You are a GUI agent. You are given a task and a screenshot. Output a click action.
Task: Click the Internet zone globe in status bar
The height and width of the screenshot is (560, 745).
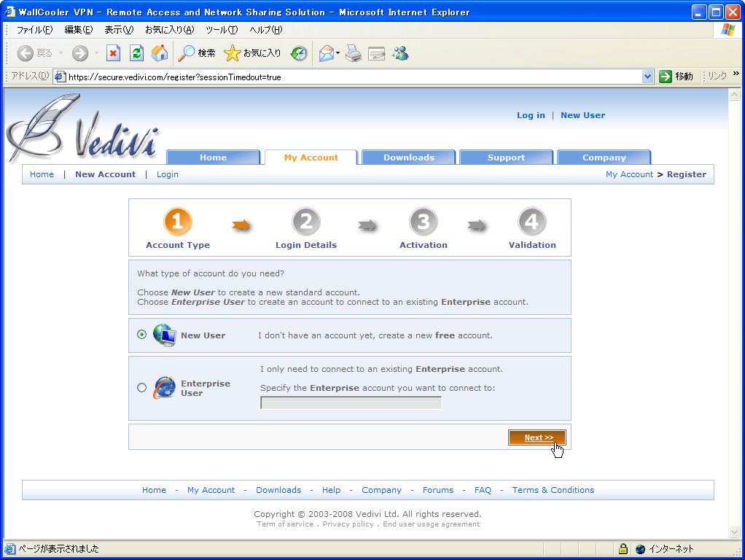(641, 549)
